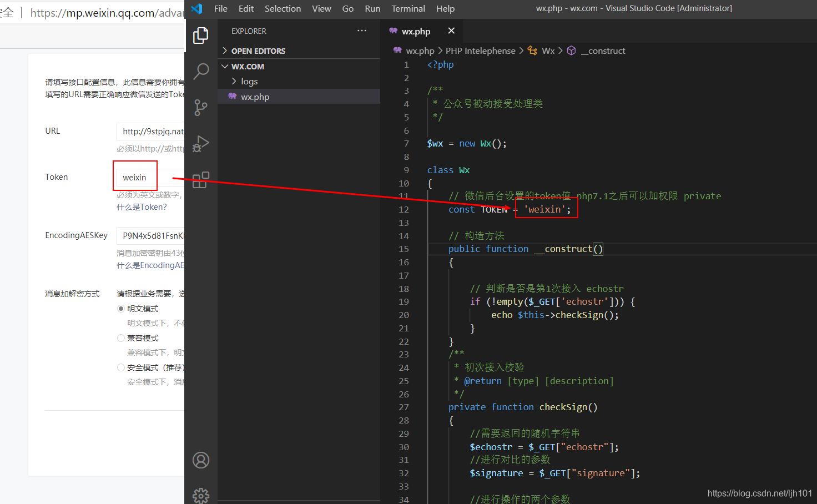Click the @return annotation on line 25

point(483,381)
